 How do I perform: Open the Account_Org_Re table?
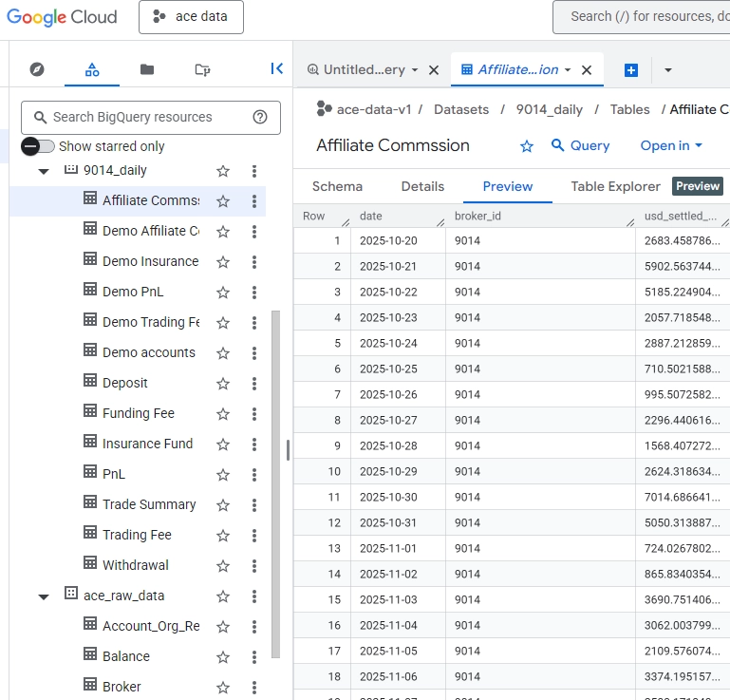coord(151,626)
